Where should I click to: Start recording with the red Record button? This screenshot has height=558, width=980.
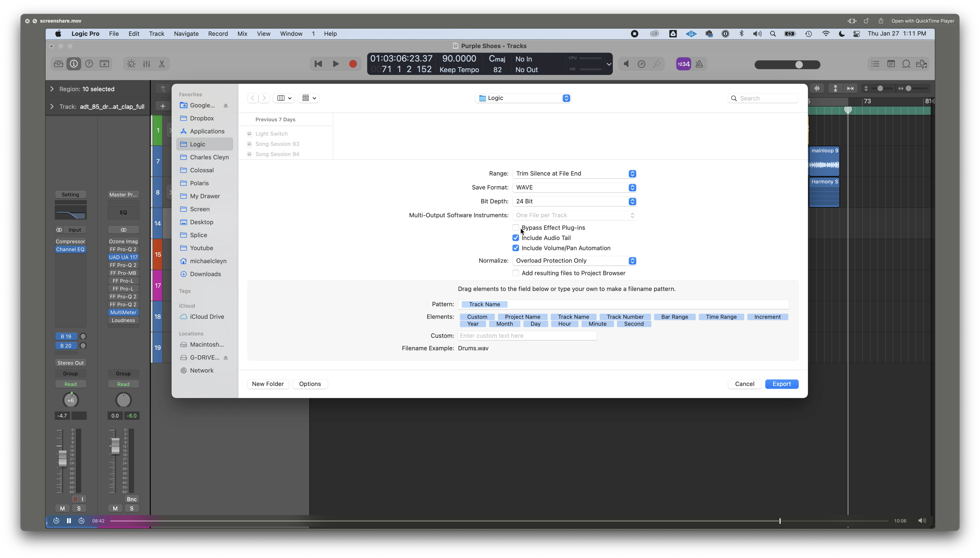click(353, 64)
